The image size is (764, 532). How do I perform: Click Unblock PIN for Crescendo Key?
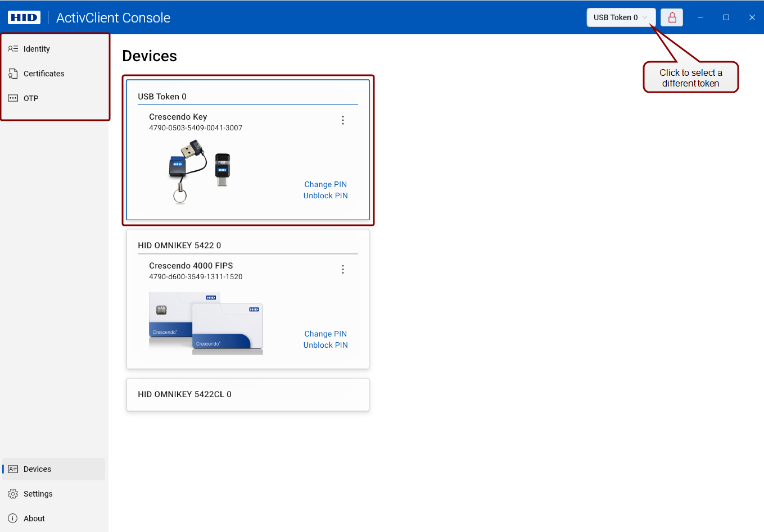(326, 195)
